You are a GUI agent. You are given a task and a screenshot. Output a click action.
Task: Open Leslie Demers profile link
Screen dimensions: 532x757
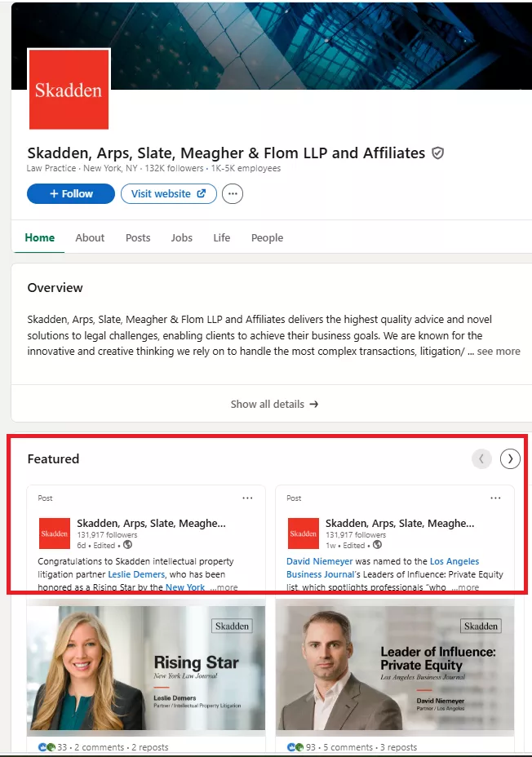pyautogui.click(x=136, y=574)
